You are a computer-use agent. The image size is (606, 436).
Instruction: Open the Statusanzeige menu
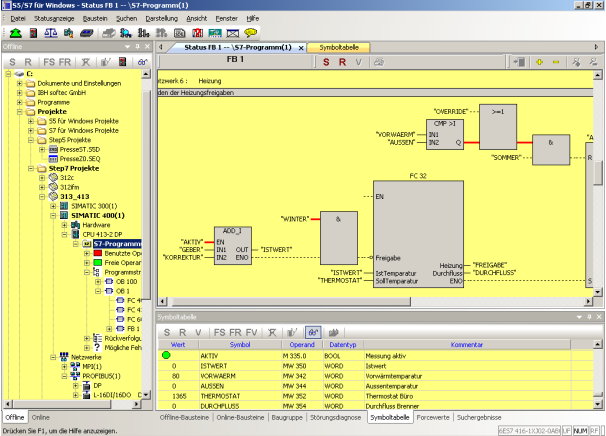(54, 19)
